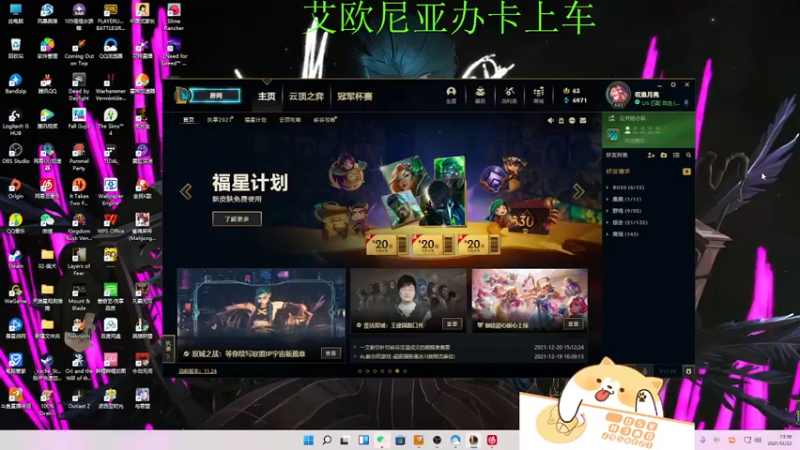Select the rightmost sub-tab with the notification dot
800x450 pixels.
[x=325, y=120]
